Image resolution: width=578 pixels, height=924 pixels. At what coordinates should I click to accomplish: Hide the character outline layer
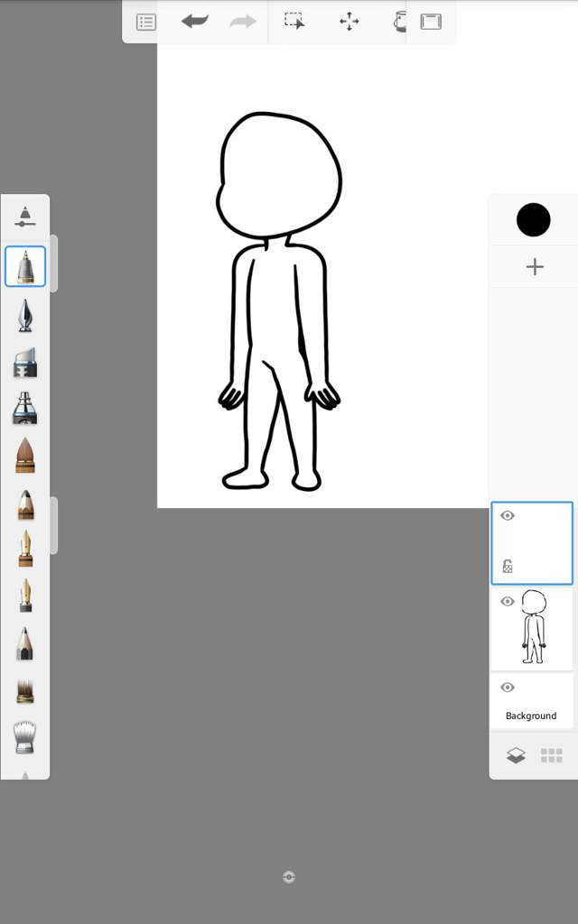tap(508, 602)
